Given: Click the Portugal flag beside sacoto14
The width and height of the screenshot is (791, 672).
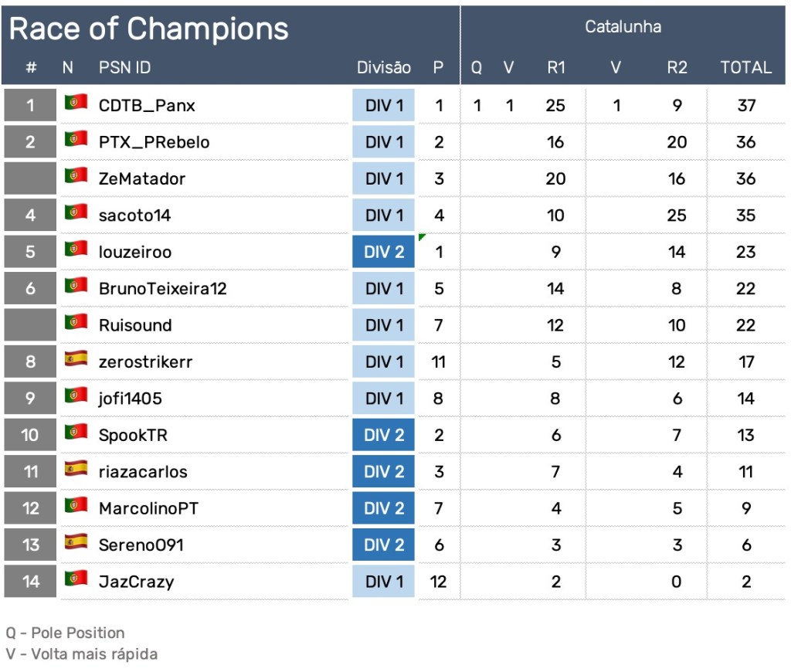Looking at the screenshot, I should click(76, 212).
